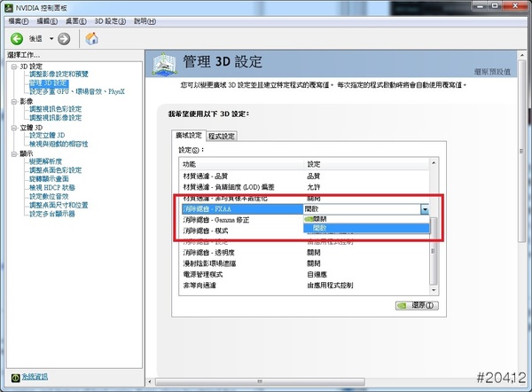The width and height of the screenshot is (532, 392).
Task: Click the 設定 column header
Action: pos(366,164)
